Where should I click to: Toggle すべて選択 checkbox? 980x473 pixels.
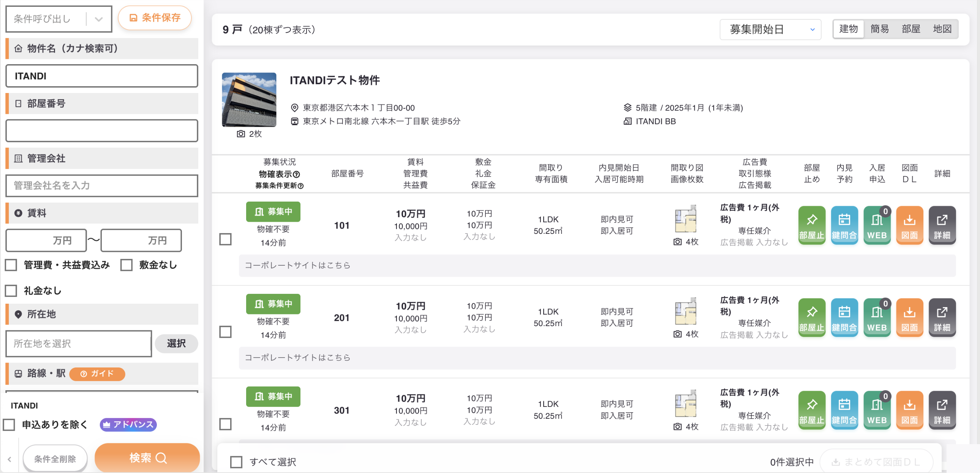tap(236, 462)
